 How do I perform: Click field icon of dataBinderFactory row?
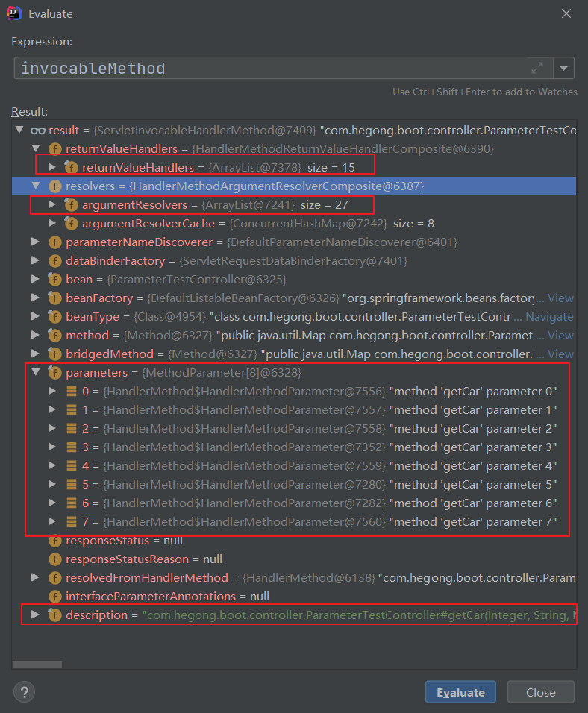[55, 260]
